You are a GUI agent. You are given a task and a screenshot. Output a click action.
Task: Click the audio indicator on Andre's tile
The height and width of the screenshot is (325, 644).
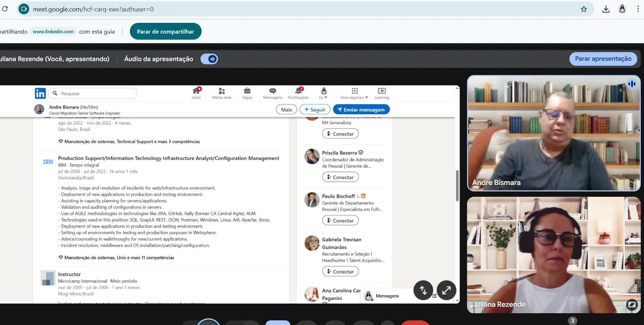(x=632, y=84)
